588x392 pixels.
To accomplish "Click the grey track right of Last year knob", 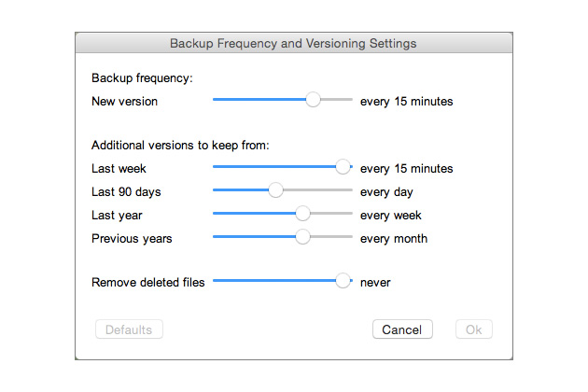I will click(x=331, y=214).
